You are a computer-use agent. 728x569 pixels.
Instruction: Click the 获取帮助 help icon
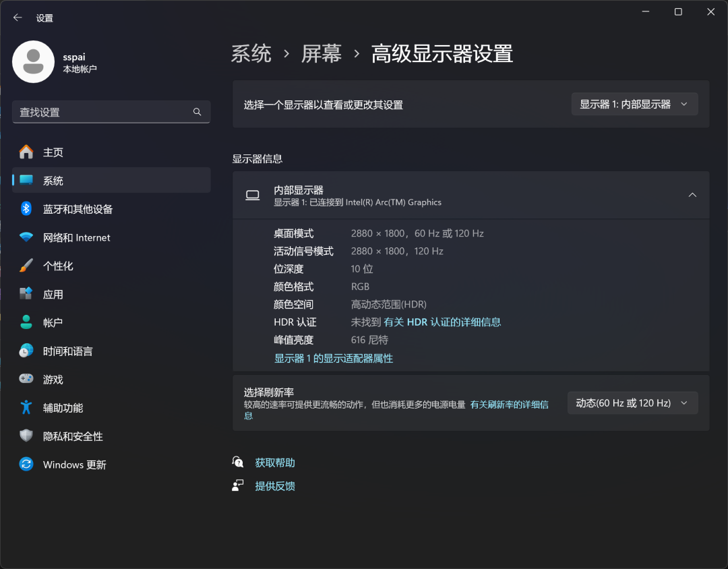[x=238, y=462]
